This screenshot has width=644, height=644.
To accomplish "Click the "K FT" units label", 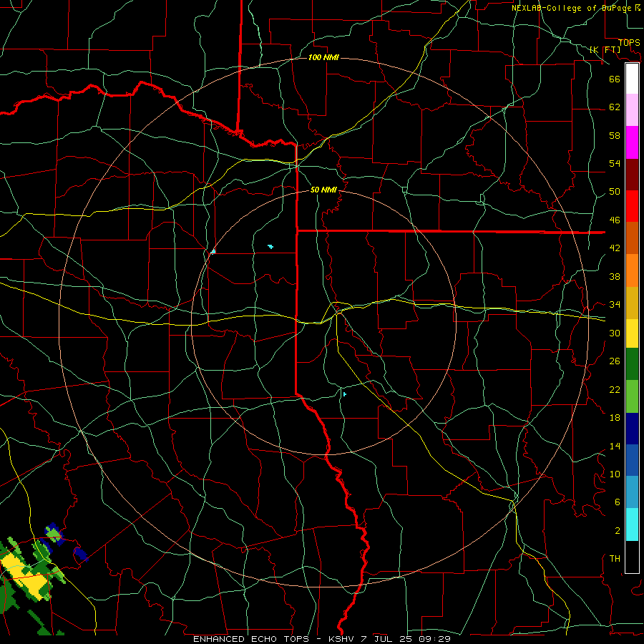I will click(x=605, y=49).
